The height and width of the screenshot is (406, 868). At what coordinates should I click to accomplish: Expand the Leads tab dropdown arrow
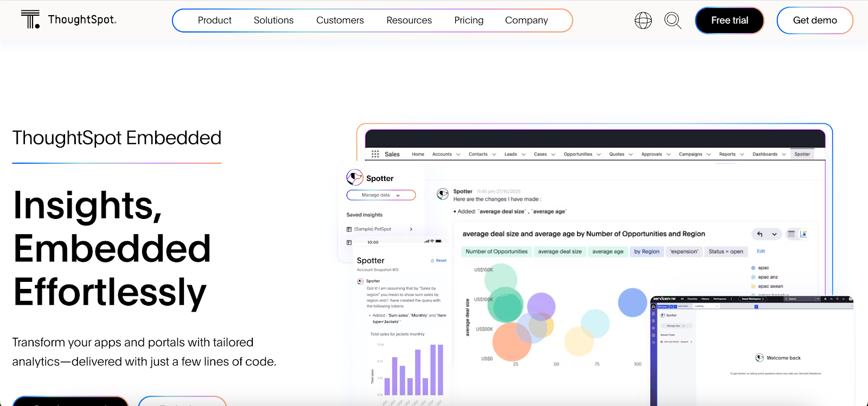tap(524, 154)
